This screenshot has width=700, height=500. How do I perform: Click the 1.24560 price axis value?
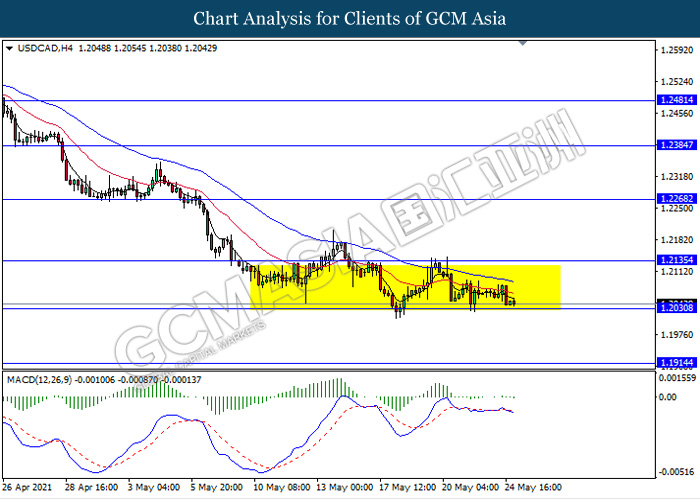coord(677,113)
